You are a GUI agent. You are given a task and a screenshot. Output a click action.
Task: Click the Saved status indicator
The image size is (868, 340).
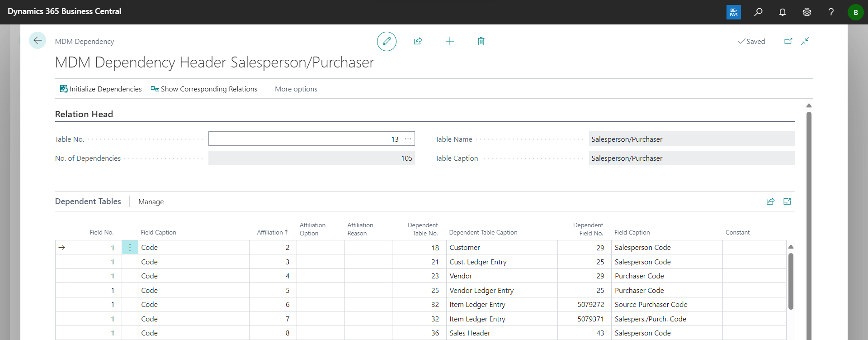click(x=751, y=41)
